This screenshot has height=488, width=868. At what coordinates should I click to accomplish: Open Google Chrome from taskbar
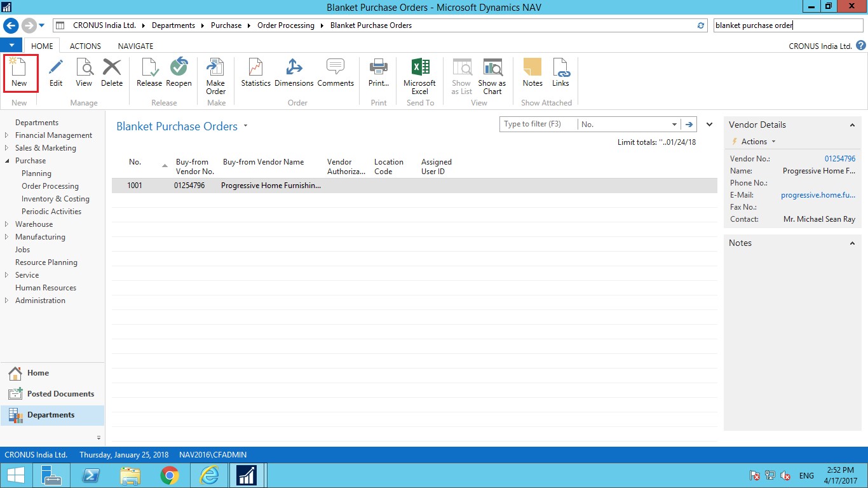(x=170, y=475)
